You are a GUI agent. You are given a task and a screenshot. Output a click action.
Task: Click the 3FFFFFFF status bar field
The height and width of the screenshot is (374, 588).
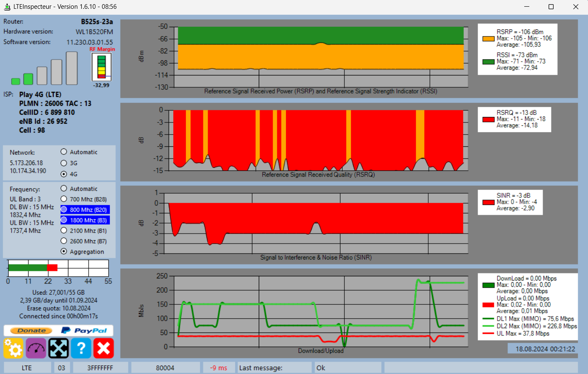(x=100, y=368)
